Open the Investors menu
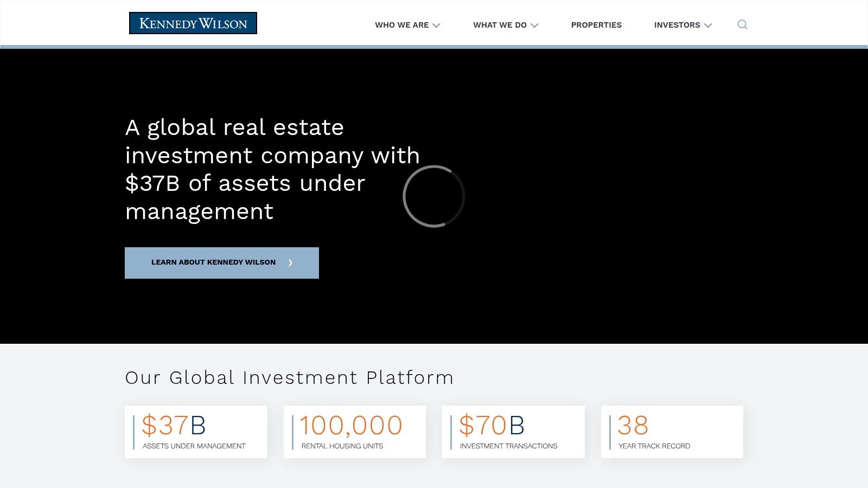 (677, 25)
